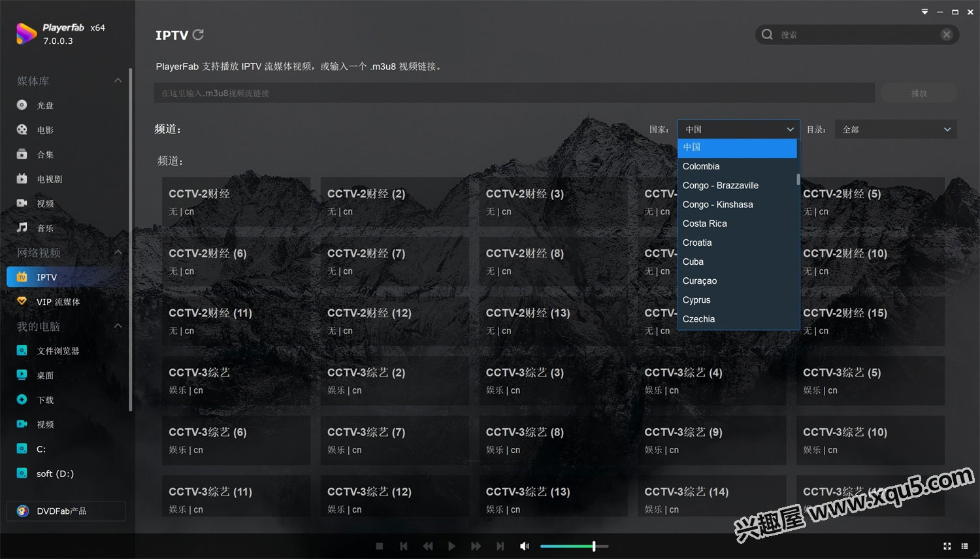Select Czechia in country list

(737, 319)
